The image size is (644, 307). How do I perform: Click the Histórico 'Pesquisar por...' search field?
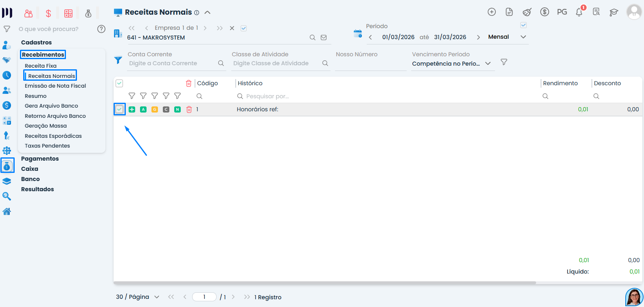tap(268, 96)
